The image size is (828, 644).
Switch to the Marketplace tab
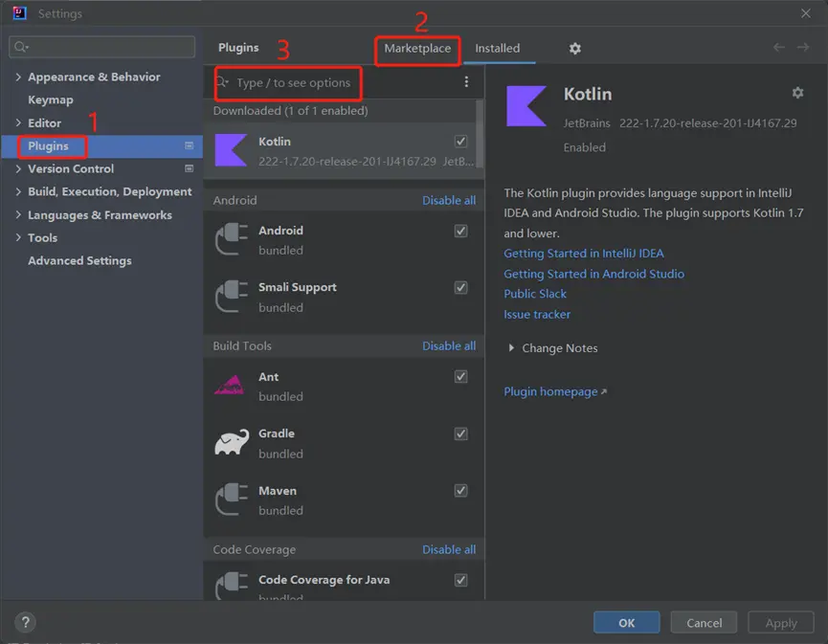pos(417,49)
